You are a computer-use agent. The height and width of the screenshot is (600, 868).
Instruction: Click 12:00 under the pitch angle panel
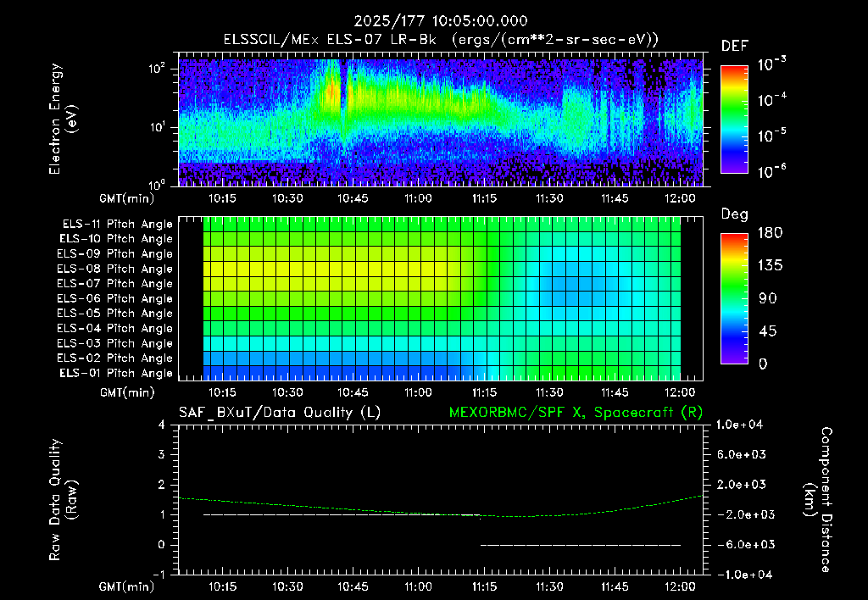tap(680, 392)
